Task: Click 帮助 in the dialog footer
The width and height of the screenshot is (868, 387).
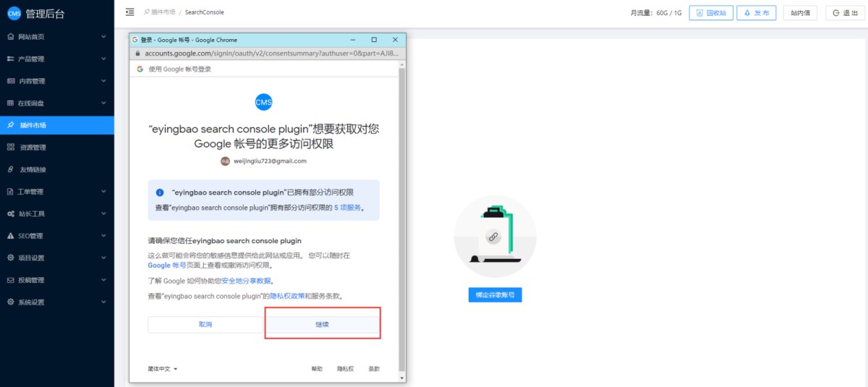Action: point(317,369)
